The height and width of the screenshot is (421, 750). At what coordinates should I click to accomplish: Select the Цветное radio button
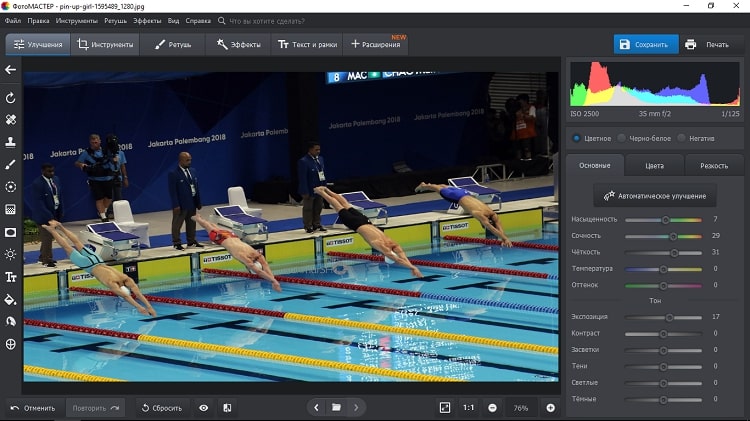coord(576,138)
